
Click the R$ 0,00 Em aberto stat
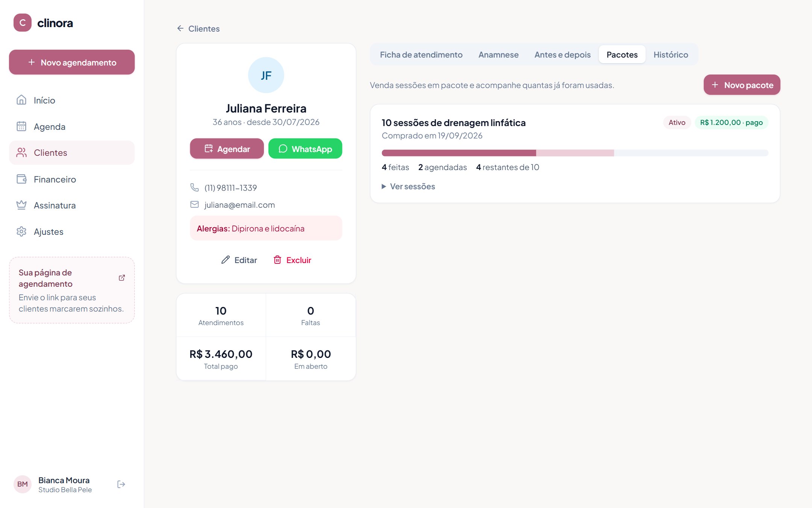311,359
